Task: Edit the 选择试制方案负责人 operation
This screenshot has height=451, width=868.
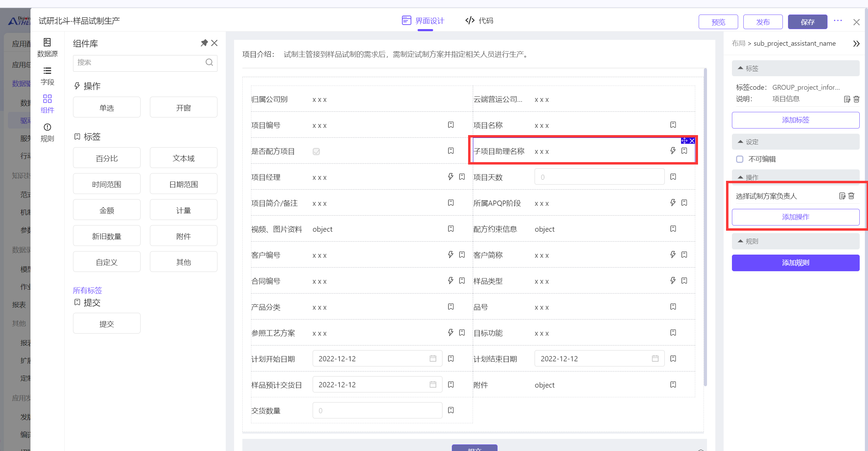Action: [x=842, y=196]
